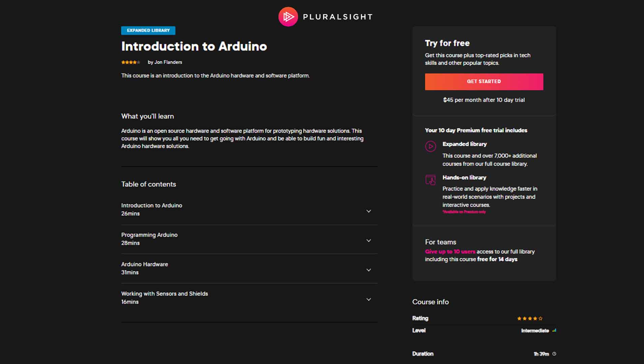
Task: Expand the Introduction to Arduino section
Action: [369, 211]
